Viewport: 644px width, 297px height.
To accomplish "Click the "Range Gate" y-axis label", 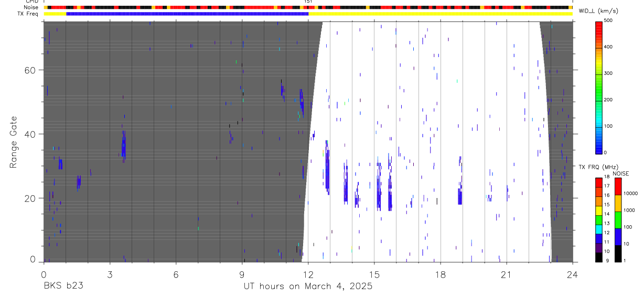I will coord(14,142).
